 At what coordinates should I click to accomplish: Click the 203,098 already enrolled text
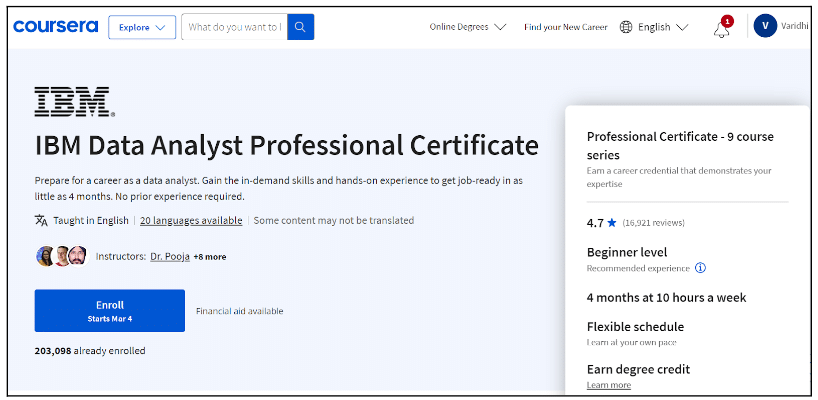pyautogui.click(x=90, y=351)
